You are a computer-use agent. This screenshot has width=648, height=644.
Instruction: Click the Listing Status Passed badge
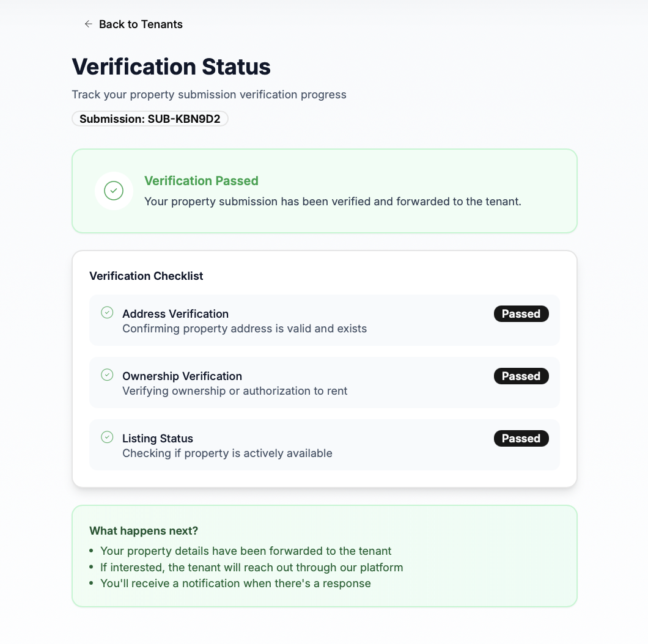coord(521,439)
